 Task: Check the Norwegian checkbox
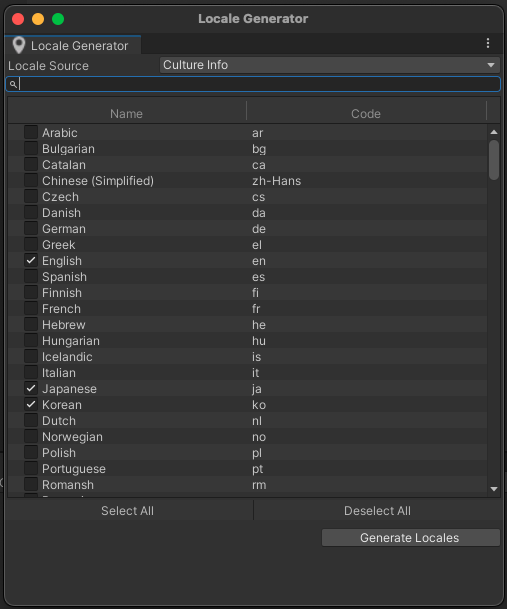coord(31,437)
